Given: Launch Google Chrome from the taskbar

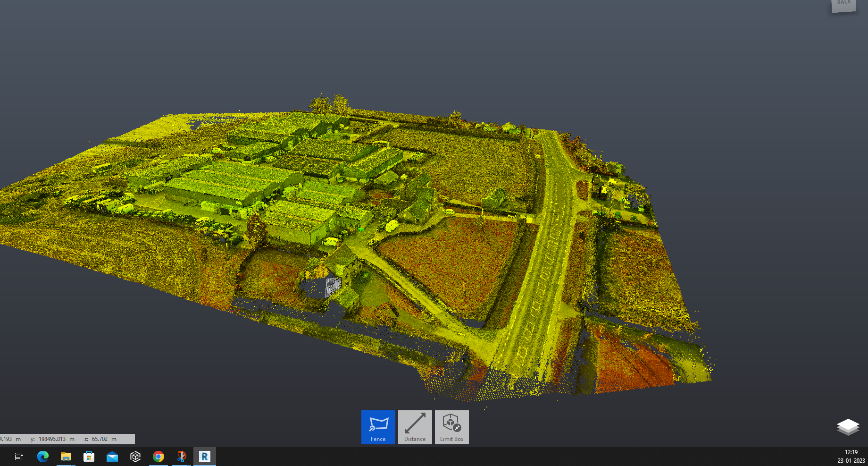Looking at the screenshot, I should coord(159,456).
